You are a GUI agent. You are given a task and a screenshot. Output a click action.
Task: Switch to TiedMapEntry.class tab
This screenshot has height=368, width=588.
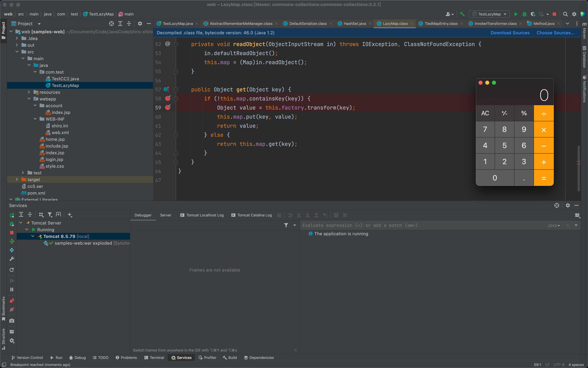pos(441,24)
